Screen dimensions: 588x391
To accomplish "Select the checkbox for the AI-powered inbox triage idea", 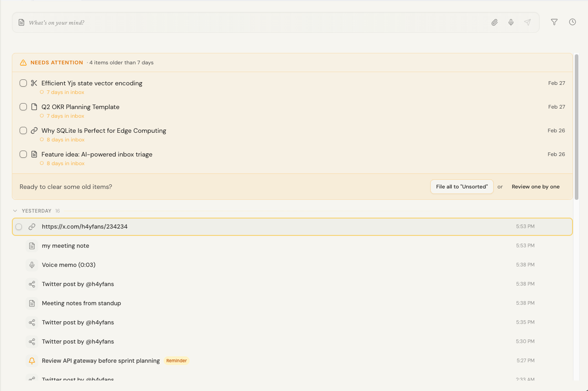I will click(23, 154).
